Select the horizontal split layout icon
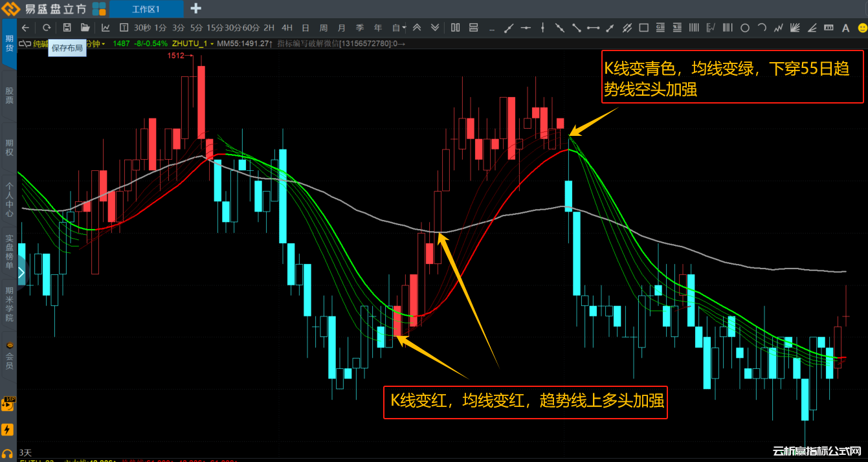 473,28
